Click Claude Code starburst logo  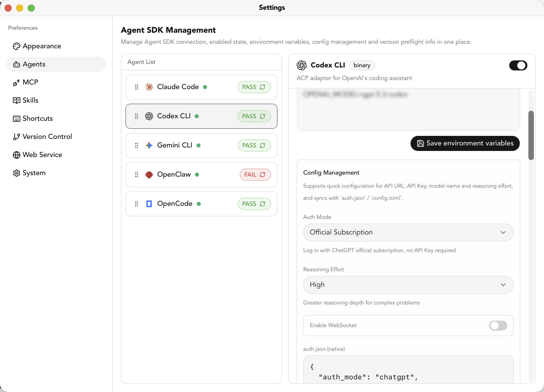coord(149,87)
